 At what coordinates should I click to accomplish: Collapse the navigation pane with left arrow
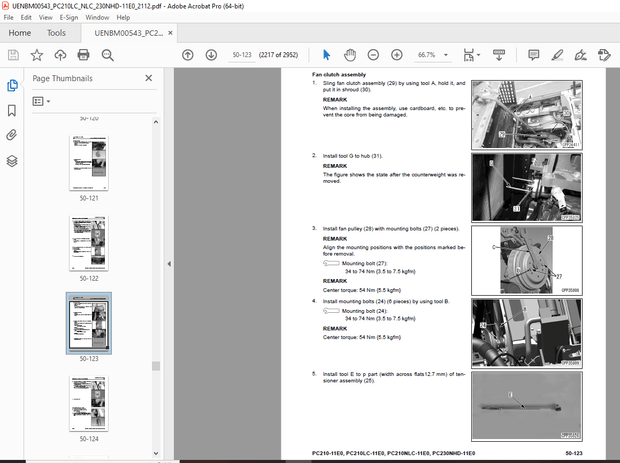pos(169,264)
